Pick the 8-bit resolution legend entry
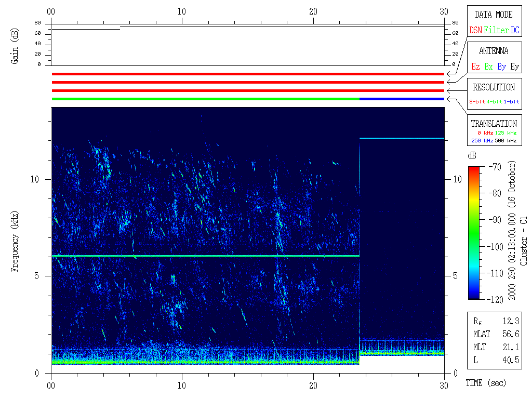This screenshot has width=532, height=399. (477, 102)
